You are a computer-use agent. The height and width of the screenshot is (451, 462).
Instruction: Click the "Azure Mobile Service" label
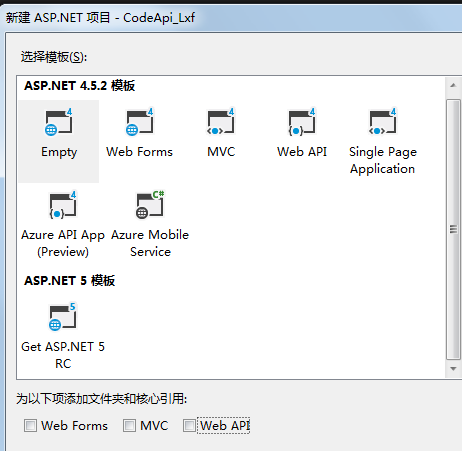(150, 243)
